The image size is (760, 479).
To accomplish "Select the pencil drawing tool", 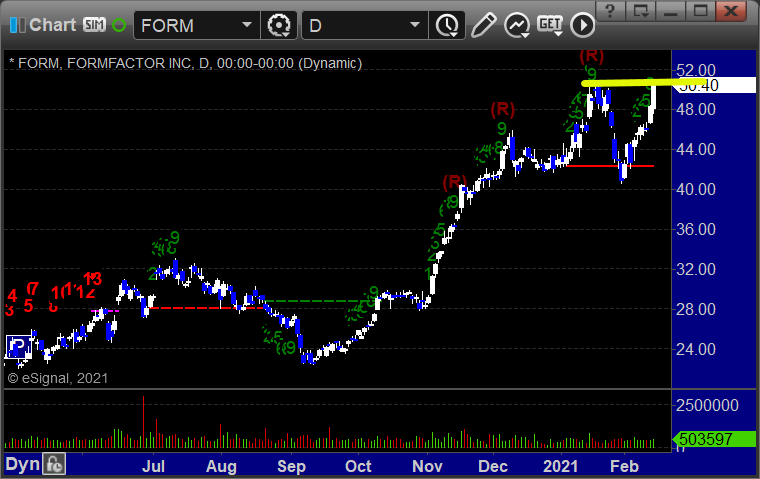I will click(x=483, y=25).
